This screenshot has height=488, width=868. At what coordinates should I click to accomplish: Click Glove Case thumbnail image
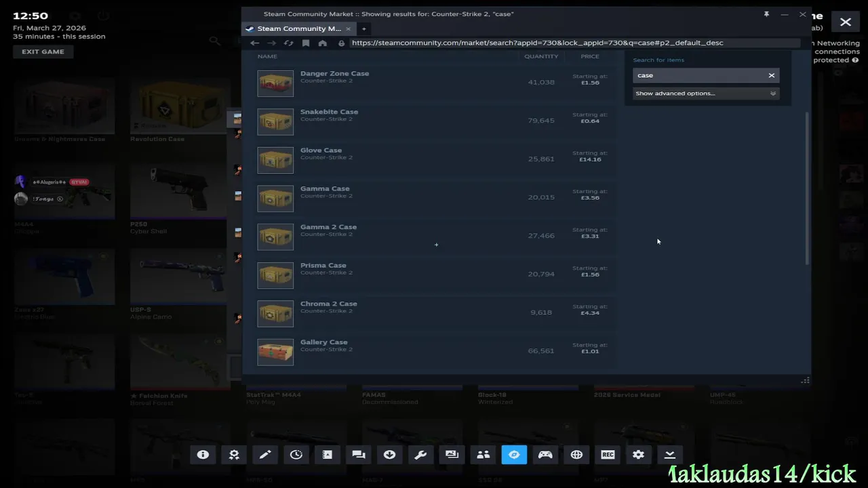pyautogui.click(x=275, y=160)
